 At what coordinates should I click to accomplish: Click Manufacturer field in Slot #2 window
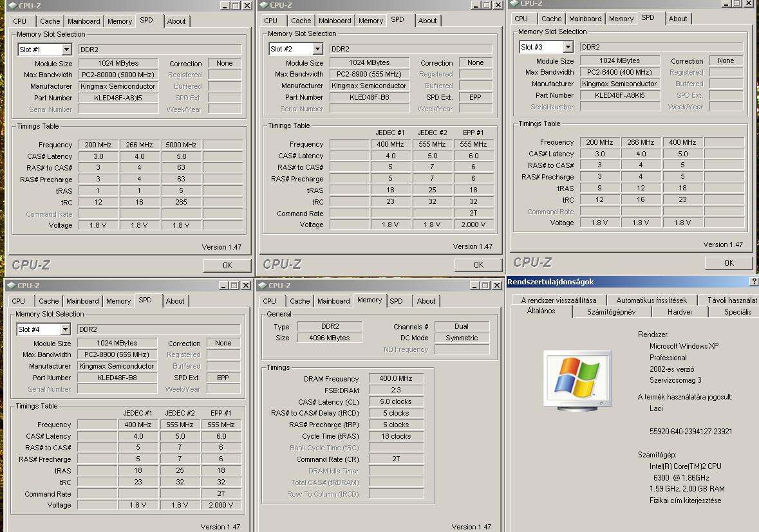pyautogui.click(x=370, y=86)
